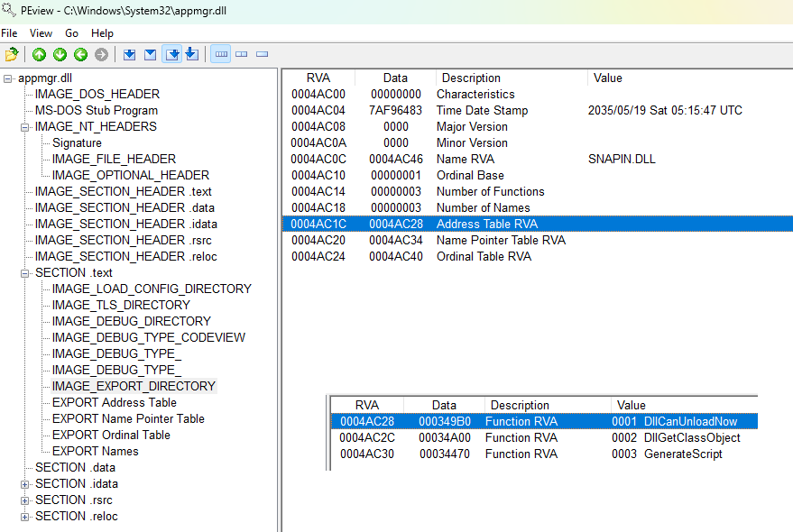Expand the SECTION .idata node
Screen dimensions: 793x532
(x=24, y=484)
